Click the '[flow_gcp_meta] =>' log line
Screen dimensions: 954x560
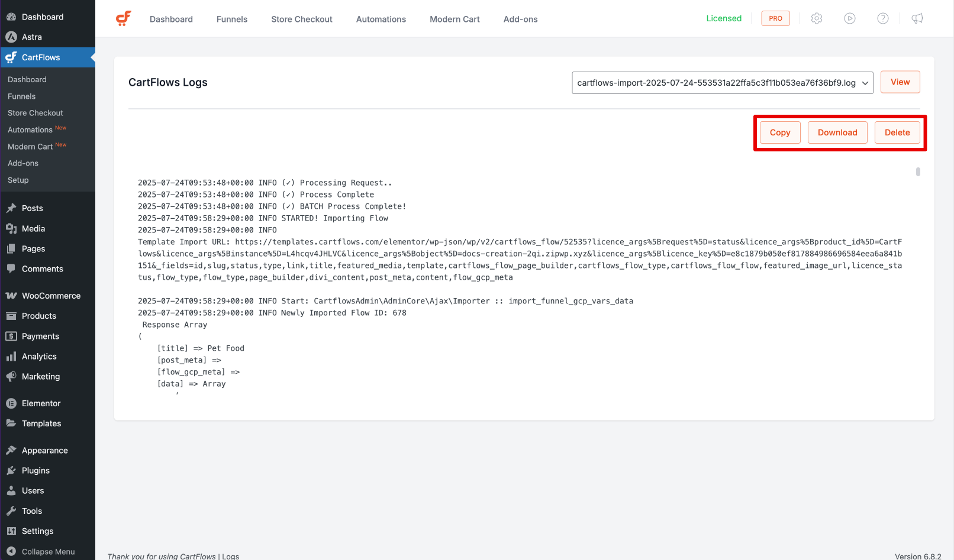[x=198, y=372]
